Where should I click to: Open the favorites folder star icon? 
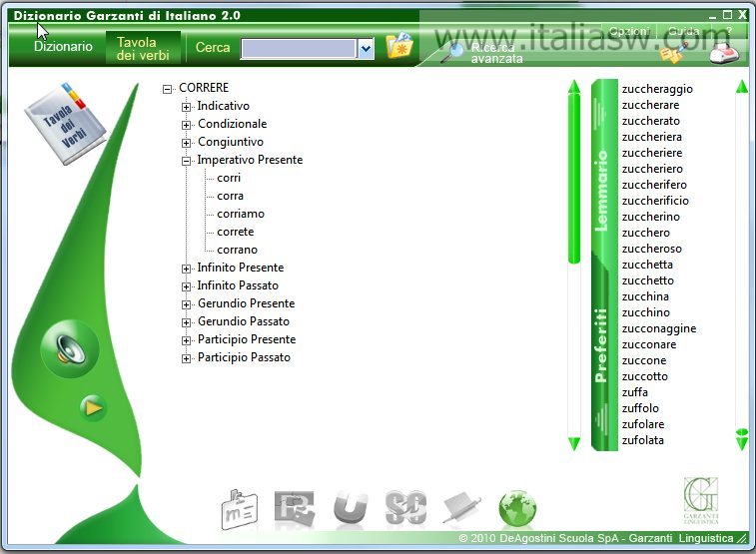coord(399,46)
